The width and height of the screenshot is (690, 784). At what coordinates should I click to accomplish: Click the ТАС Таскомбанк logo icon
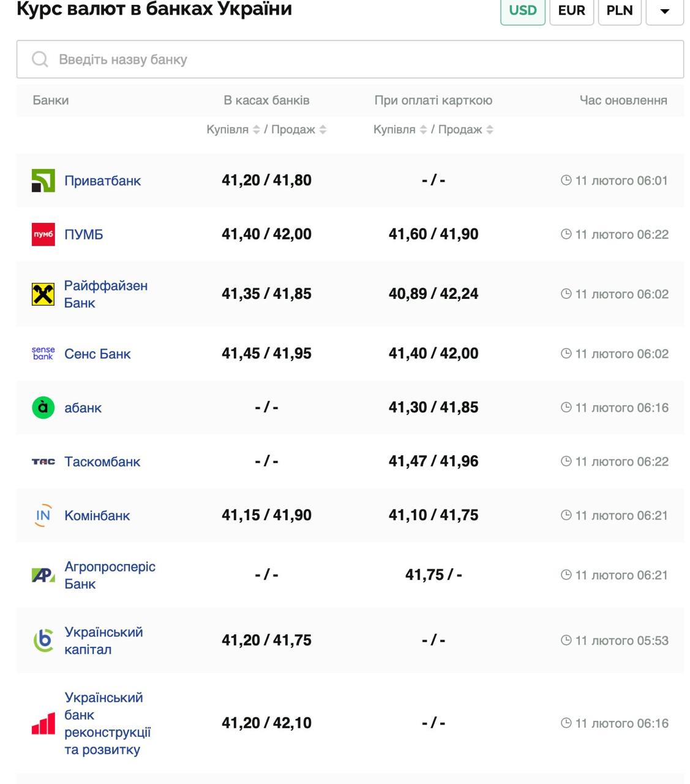pos(43,461)
